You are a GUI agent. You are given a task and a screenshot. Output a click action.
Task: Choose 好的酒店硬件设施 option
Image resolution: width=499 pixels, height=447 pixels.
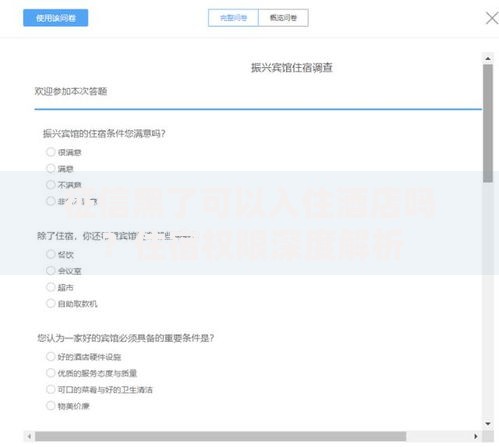(x=51, y=357)
